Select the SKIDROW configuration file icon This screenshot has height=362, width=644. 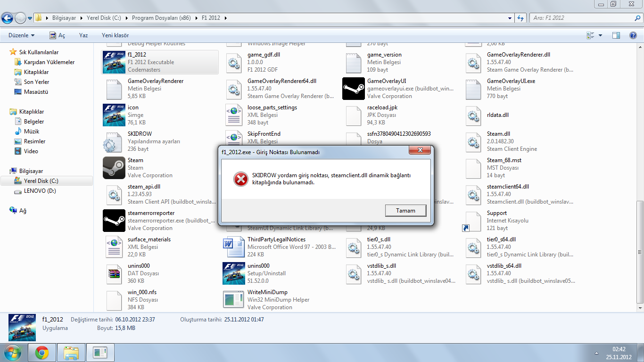[114, 141]
